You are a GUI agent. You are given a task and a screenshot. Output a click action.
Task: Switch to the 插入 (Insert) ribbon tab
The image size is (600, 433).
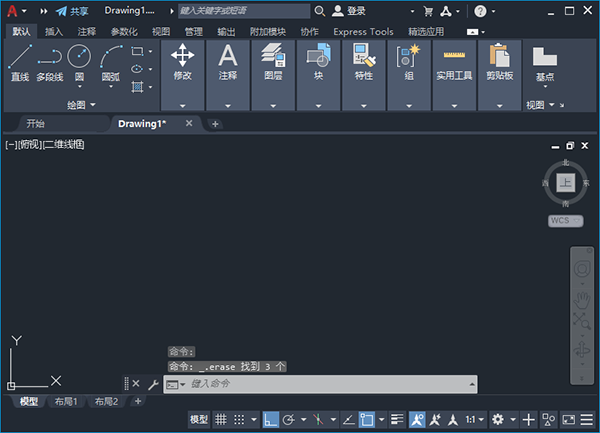coord(53,31)
